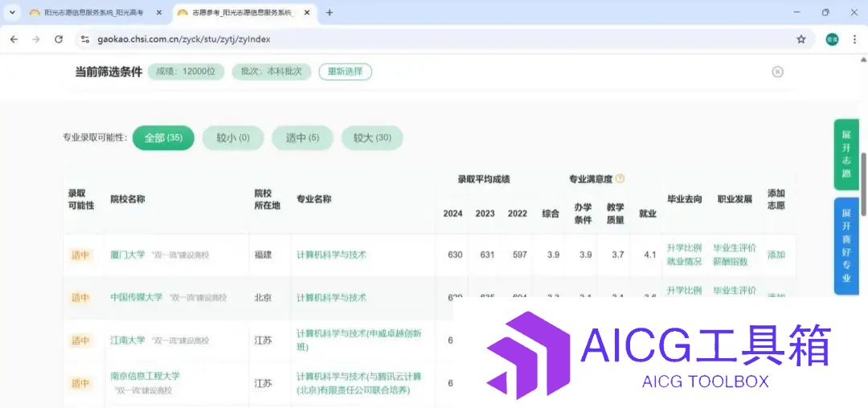Select the 志愿参考 browser tab

[244, 13]
